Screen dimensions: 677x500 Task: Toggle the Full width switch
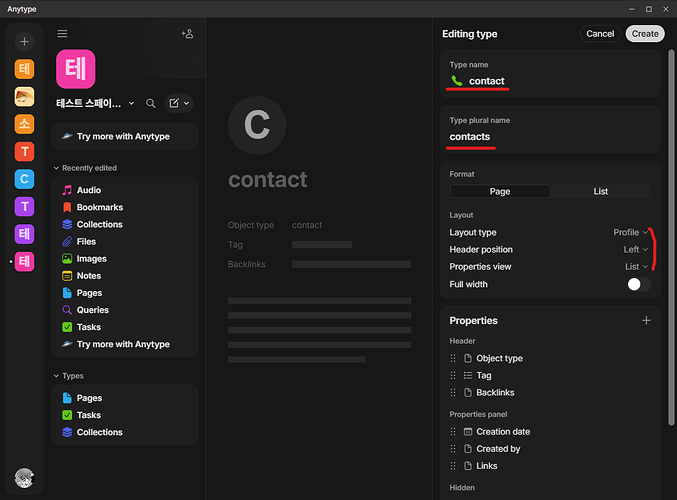click(x=639, y=284)
